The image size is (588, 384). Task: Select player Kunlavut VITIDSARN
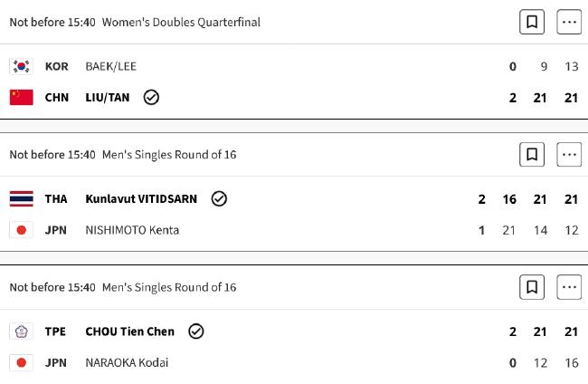point(141,198)
